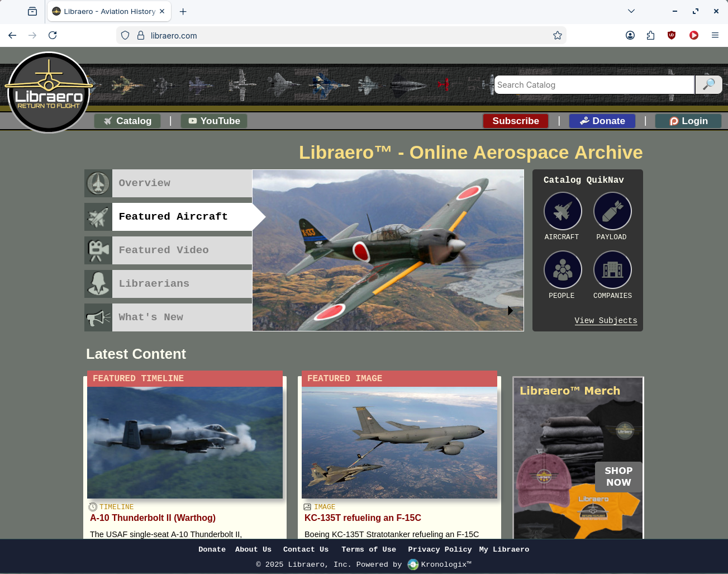Open the People catalog icon
The height and width of the screenshot is (574, 728).
tap(563, 270)
